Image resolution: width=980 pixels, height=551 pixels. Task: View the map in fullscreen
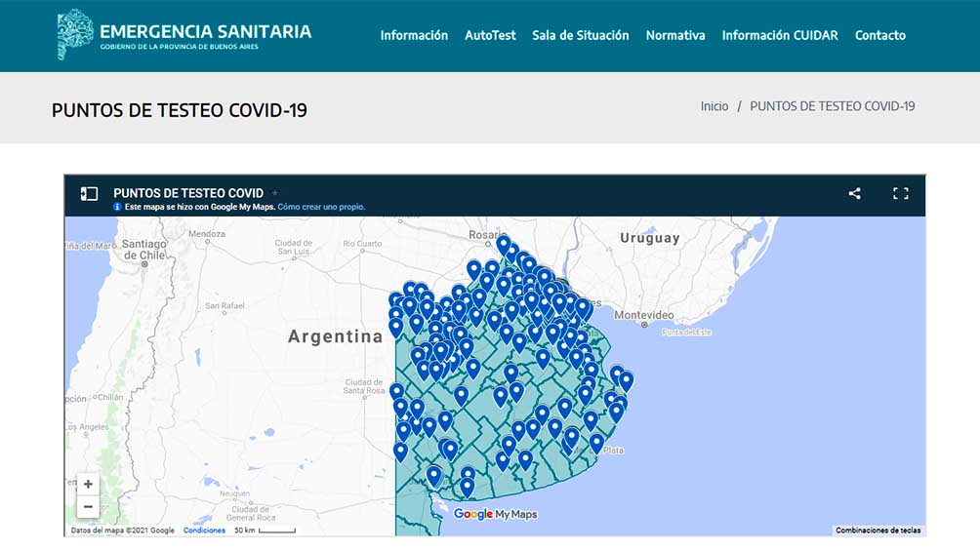[901, 194]
